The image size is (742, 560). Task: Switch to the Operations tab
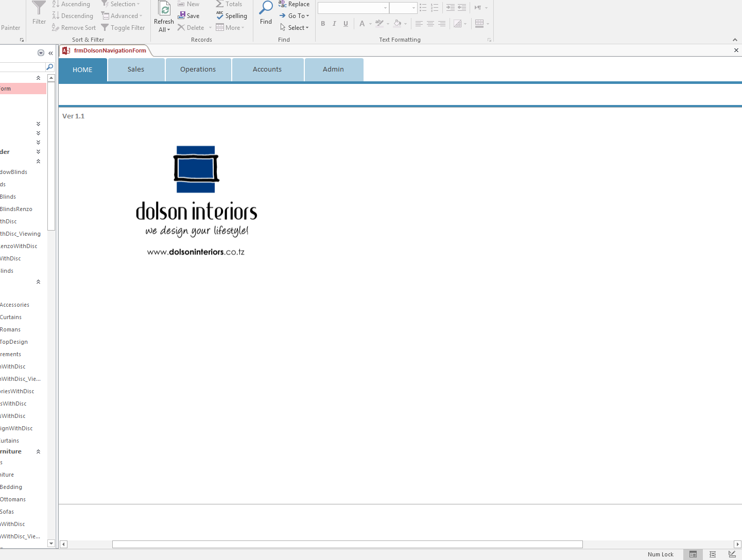point(198,69)
